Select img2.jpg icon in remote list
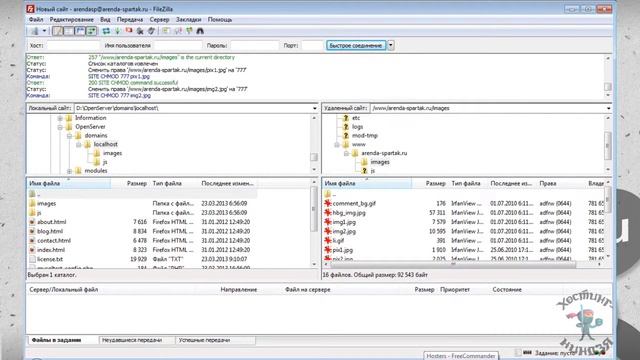Screen dimensions: 640x360 pos(328,231)
